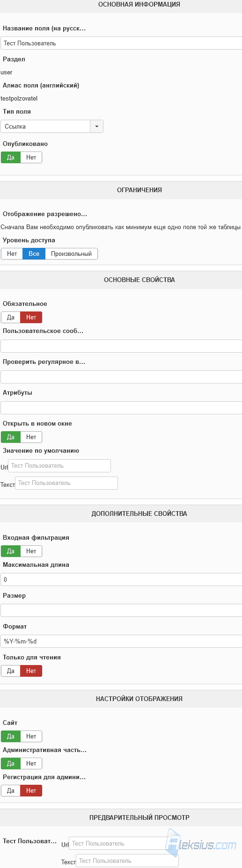
Task: Set 'Открыть в новом окне' to Нет
Action: [x=31, y=437]
